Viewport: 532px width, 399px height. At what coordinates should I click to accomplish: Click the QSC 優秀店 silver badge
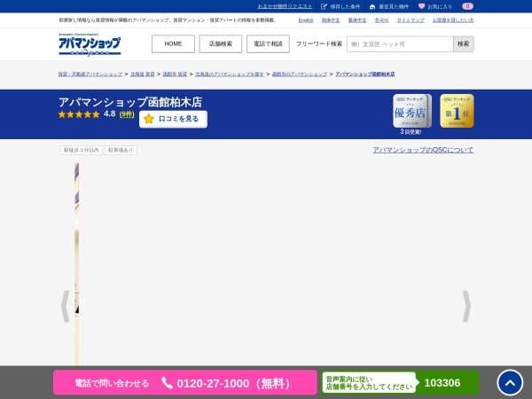click(x=412, y=111)
